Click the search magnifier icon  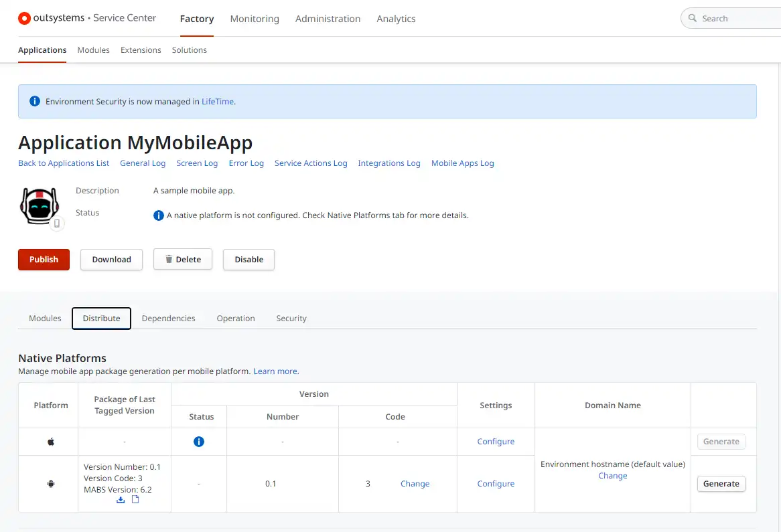[x=693, y=18]
